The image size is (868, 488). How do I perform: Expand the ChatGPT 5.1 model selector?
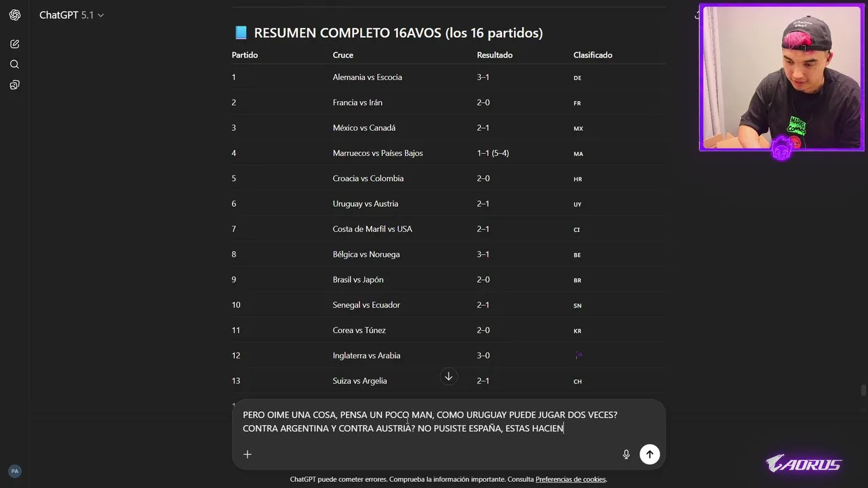[71, 15]
